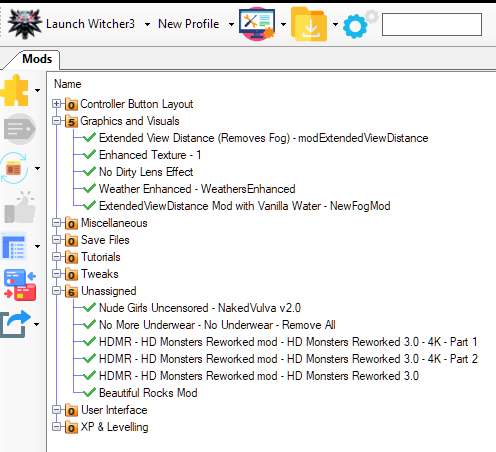Click the Tutorials category folder icon
The width and height of the screenshot is (496, 452).
[71, 257]
